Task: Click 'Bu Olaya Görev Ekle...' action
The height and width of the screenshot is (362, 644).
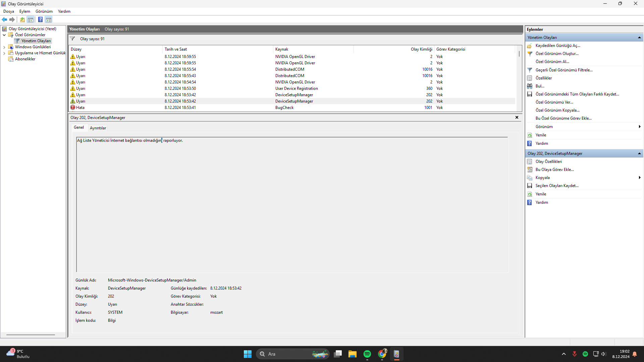Action: click(554, 170)
